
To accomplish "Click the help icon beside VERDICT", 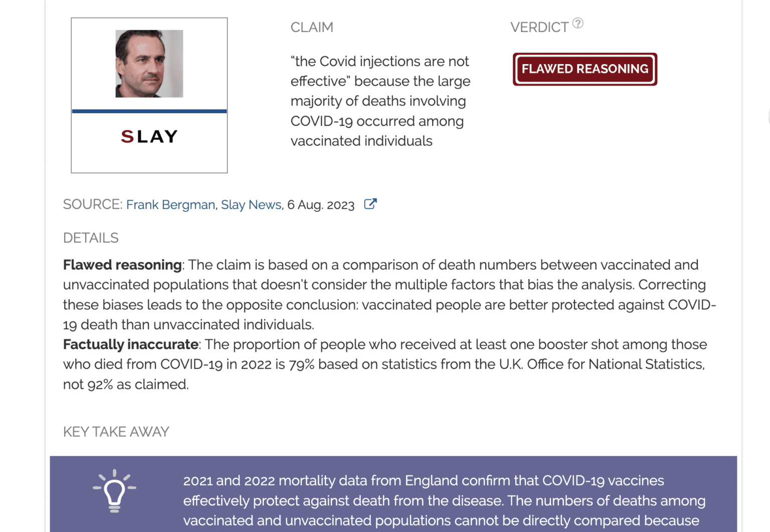I will click(577, 23).
